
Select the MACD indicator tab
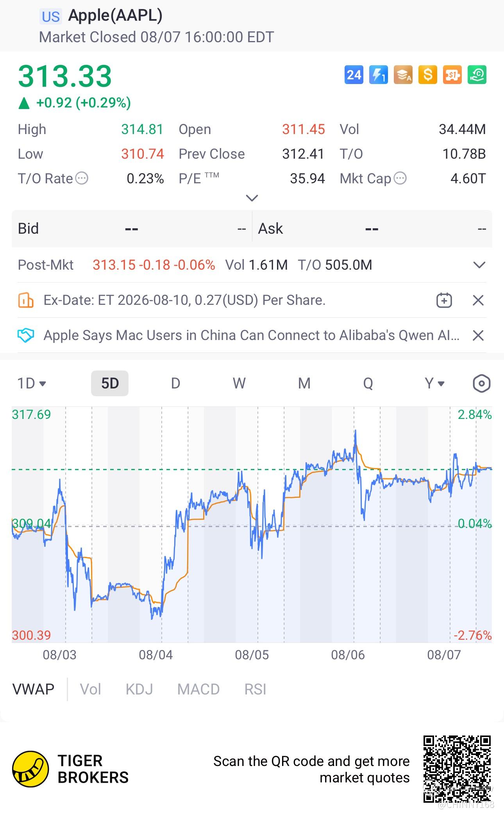198,689
